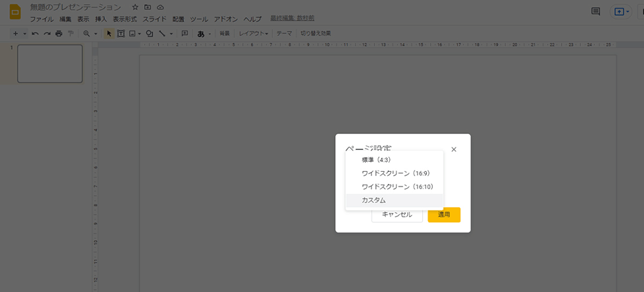Insert image icon
644x292 pixels.
[132, 34]
